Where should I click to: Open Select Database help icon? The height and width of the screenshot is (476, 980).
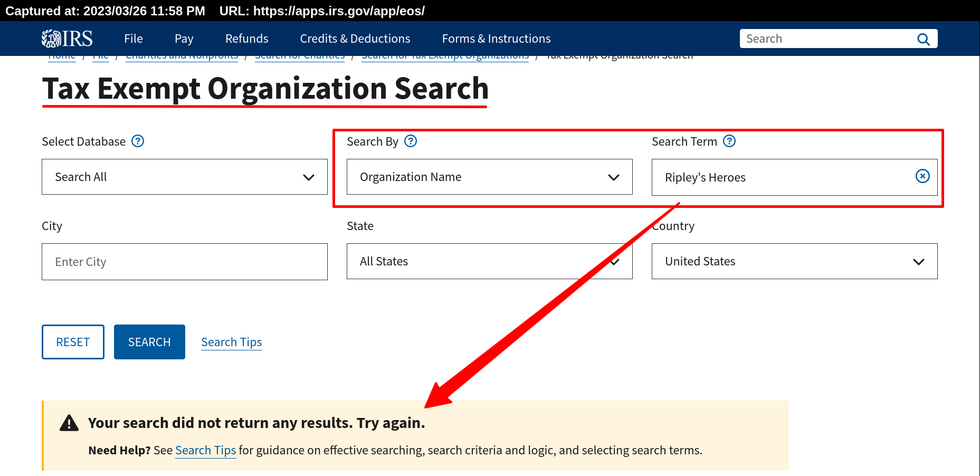[x=138, y=141]
